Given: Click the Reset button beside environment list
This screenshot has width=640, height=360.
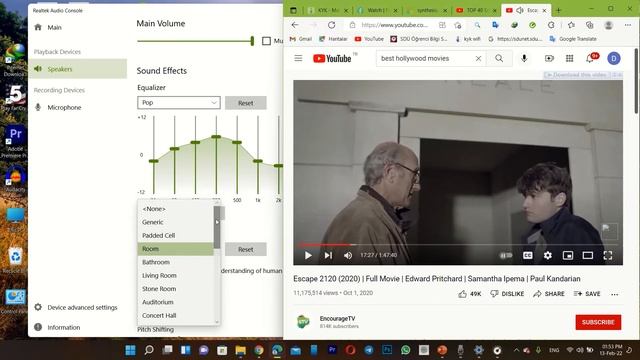Looking at the screenshot, I should point(246,249).
